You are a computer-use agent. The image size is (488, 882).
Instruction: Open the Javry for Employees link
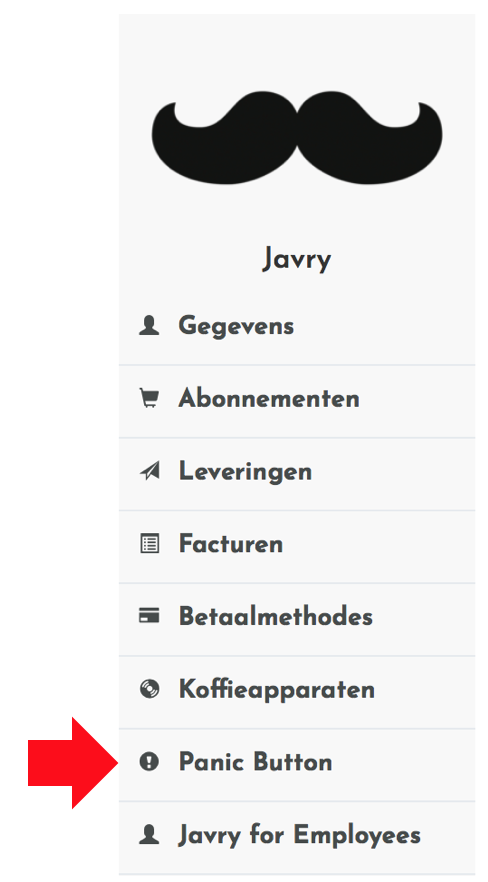299,835
